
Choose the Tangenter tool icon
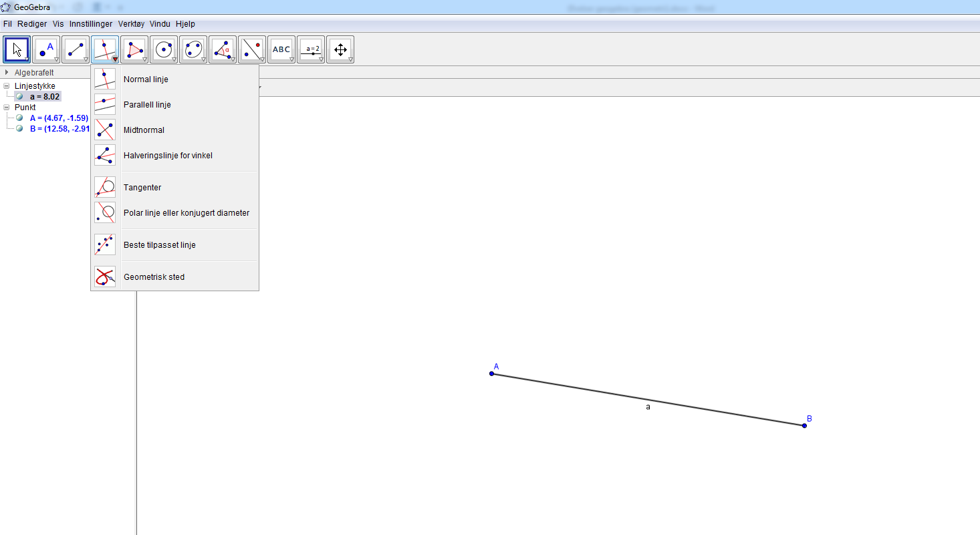105,187
